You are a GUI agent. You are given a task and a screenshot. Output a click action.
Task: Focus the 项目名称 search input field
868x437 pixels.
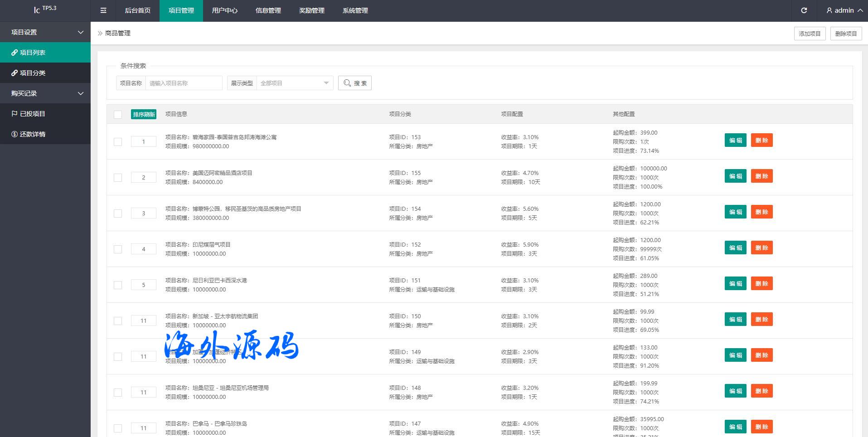184,83
